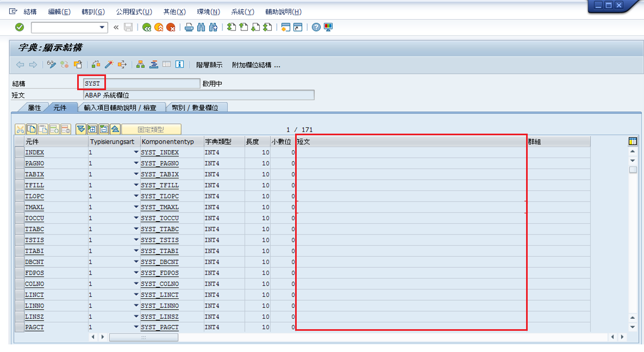Click the Create New Session icon
The width and height of the screenshot is (644, 352).
[x=286, y=28]
